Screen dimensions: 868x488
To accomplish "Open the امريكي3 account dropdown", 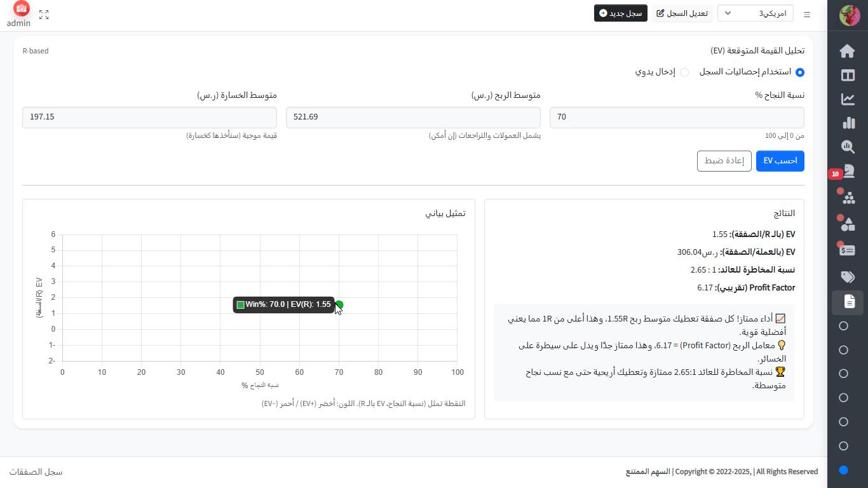I will click(x=756, y=13).
